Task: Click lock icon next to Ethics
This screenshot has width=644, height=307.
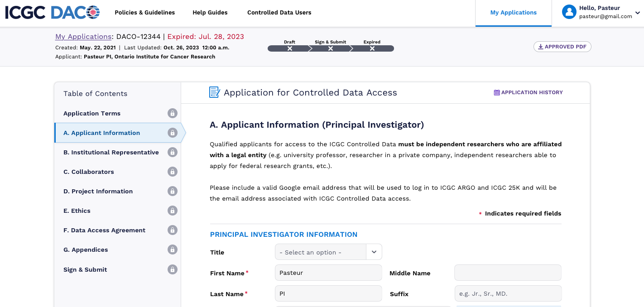Action: 172,211
